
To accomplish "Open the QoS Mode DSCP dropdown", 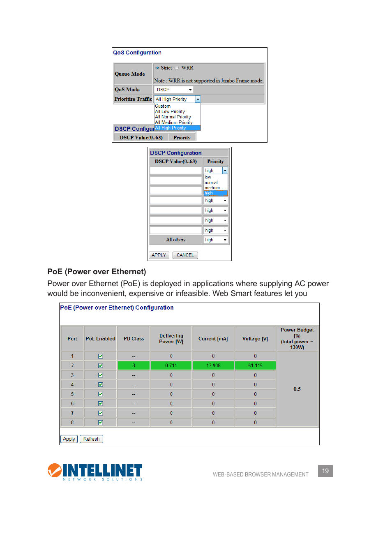I will 173,90.
